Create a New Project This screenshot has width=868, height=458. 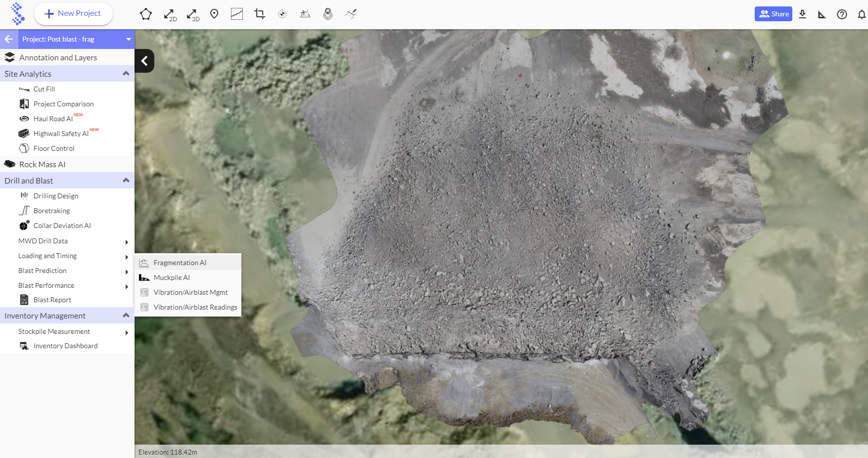pyautogui.click(x=73, y=13)
